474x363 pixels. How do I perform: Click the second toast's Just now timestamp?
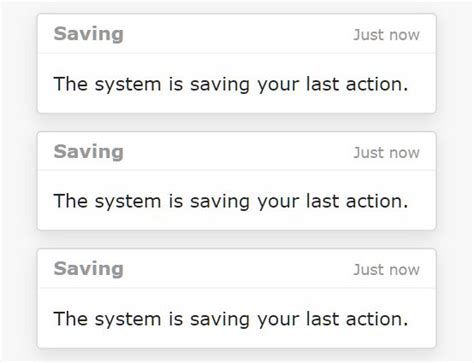tap(386, 153)
